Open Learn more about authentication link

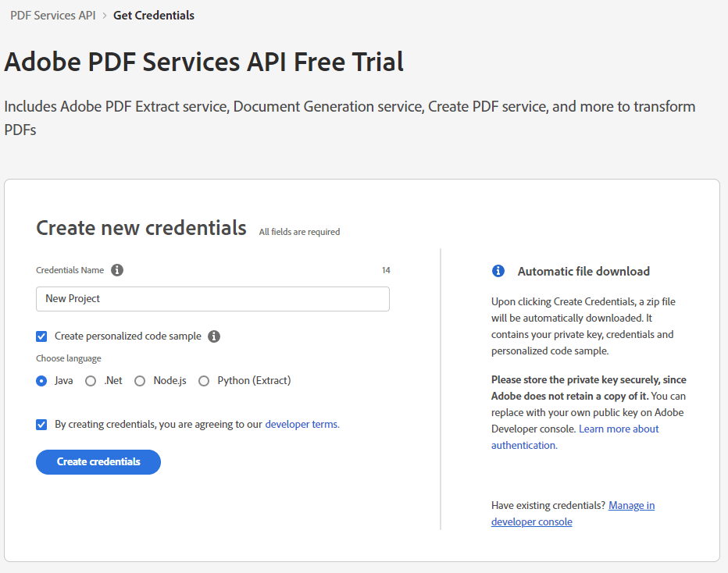(x=575, y=437)
